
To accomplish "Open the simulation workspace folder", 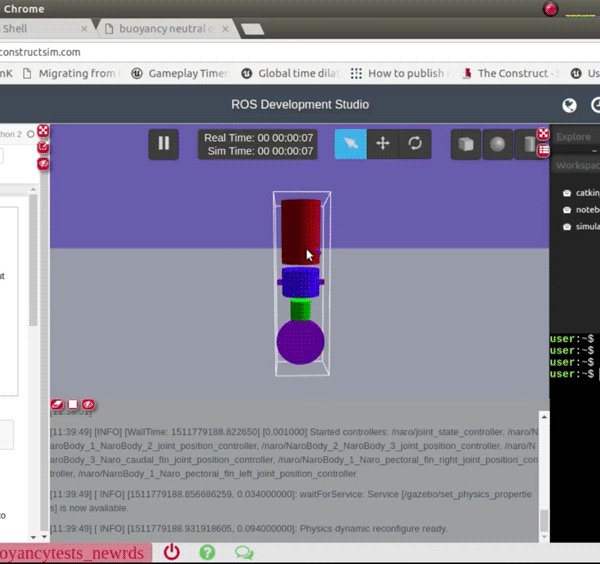I will tap(581, 227).
